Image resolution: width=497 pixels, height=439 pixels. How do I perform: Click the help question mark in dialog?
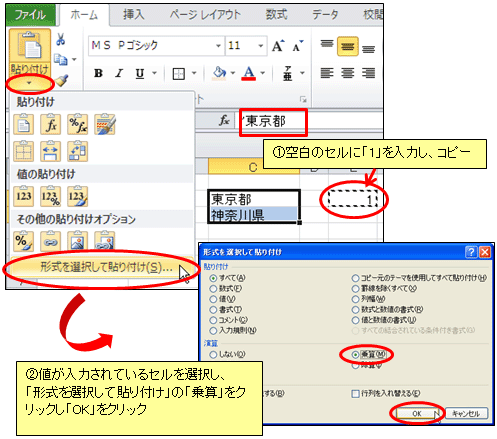tap(471, 252)
